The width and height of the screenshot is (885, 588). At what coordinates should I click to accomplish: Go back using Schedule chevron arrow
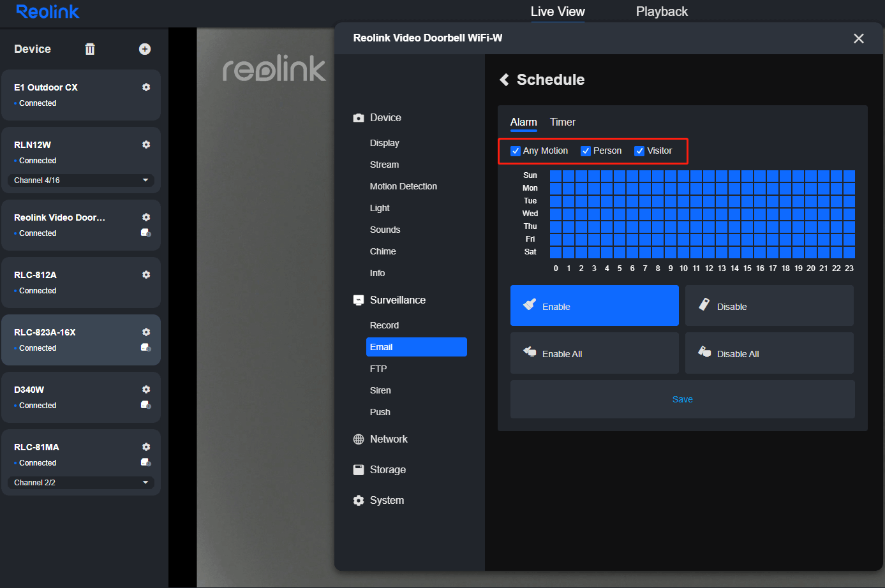(x=504, y=80)
